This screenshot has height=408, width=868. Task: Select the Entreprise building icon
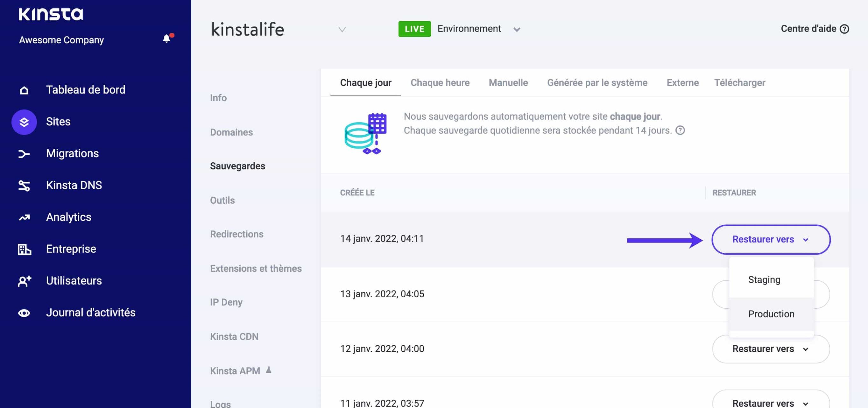tap(24, 249)
